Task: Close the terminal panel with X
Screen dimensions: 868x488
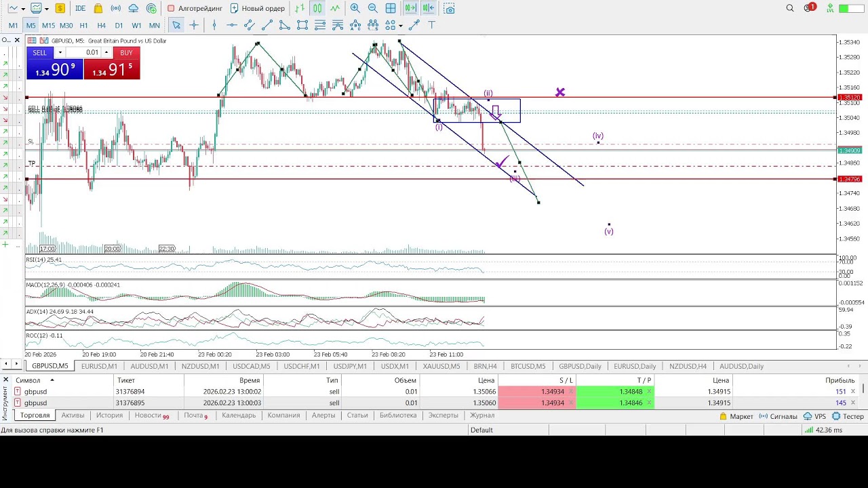Action: coord(5,380)
